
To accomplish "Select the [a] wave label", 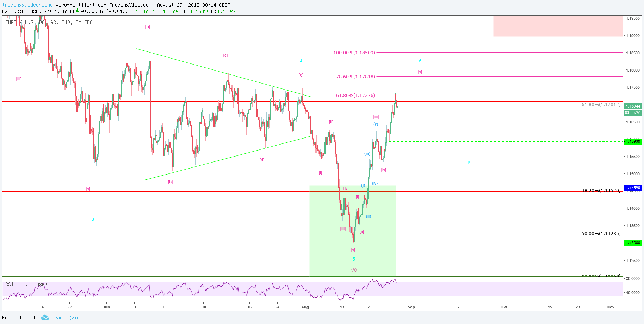I will tap(148, 27).
